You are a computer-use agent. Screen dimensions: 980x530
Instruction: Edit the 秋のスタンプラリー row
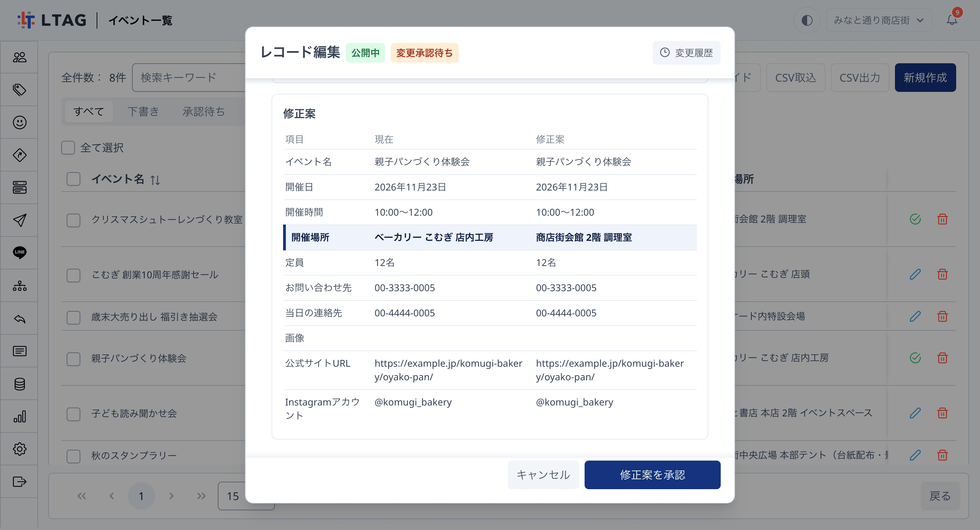pos(915,455)
